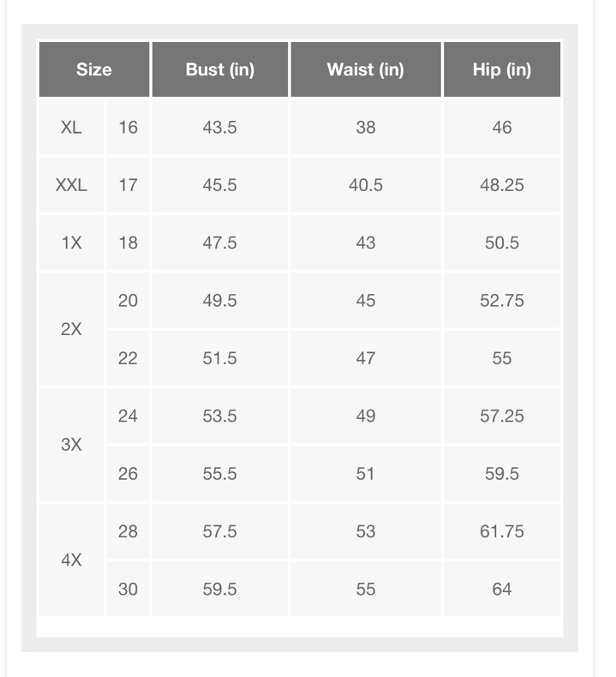The width and height of the screenshot is (616, 677).
Task: Click numeric size 20 cell
Action: 128,301
